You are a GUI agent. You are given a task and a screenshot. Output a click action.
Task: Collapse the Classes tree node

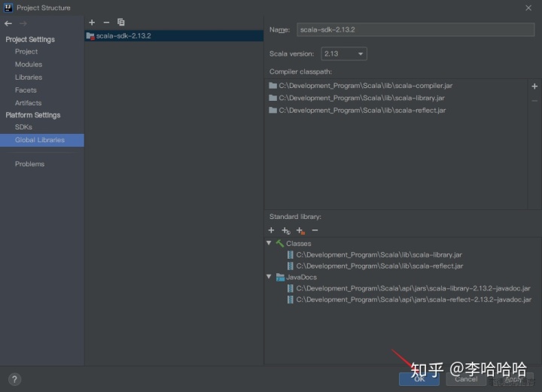click(x=269, y=243)
